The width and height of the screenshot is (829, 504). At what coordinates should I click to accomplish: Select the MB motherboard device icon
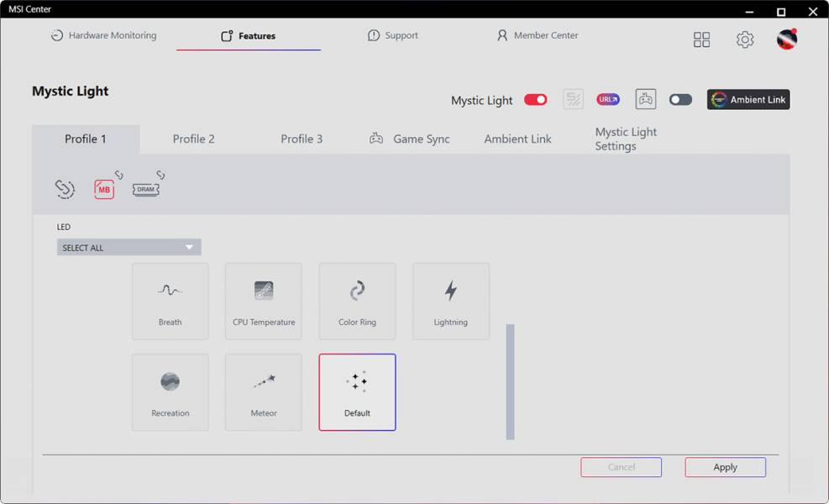[104, 189]
